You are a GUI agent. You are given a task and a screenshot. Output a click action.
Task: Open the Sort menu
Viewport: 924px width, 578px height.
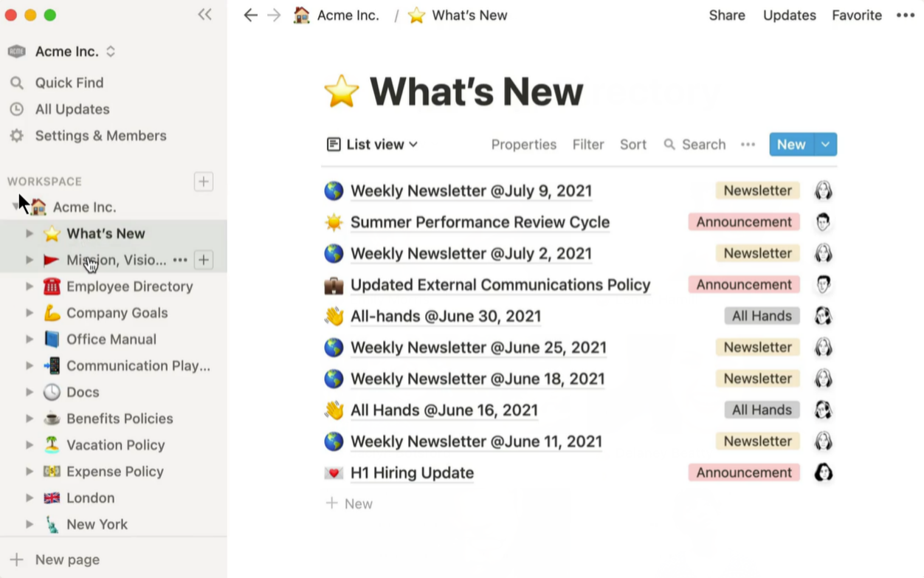633,145
